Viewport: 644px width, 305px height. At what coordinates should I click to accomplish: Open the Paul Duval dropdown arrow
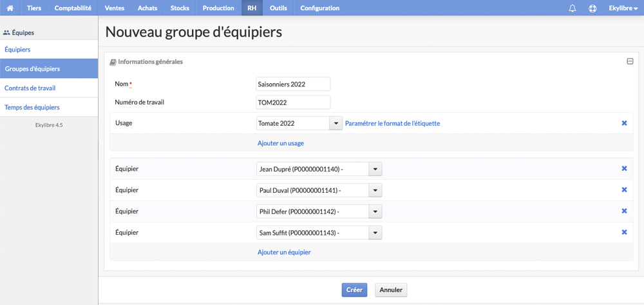(375, 190)
